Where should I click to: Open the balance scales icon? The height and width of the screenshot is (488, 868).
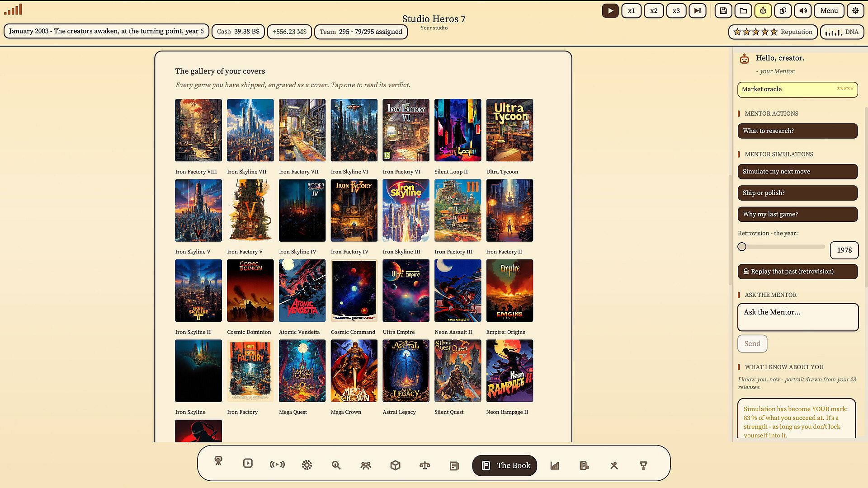pyautogui.click(x=425, y=465)
